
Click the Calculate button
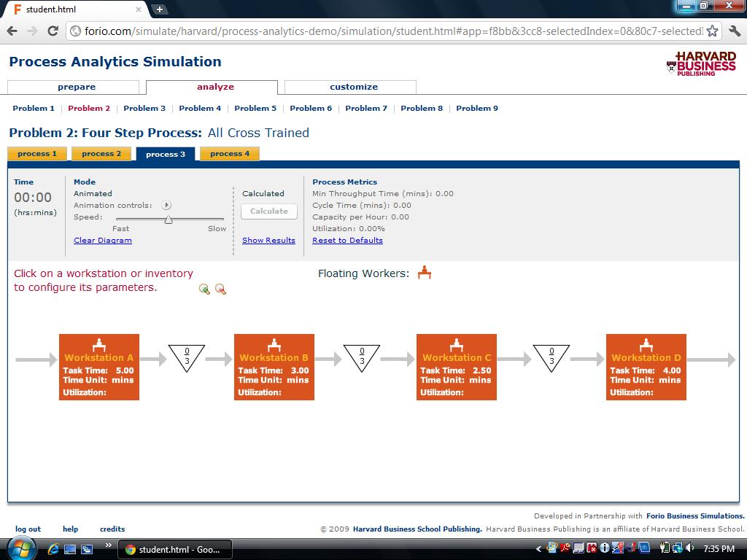click(269, 211)
